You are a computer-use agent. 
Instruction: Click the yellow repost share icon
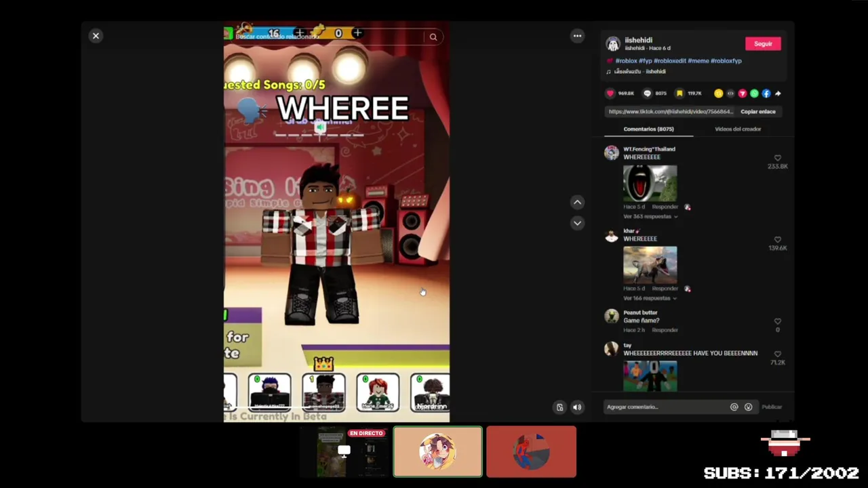[718, 94]
